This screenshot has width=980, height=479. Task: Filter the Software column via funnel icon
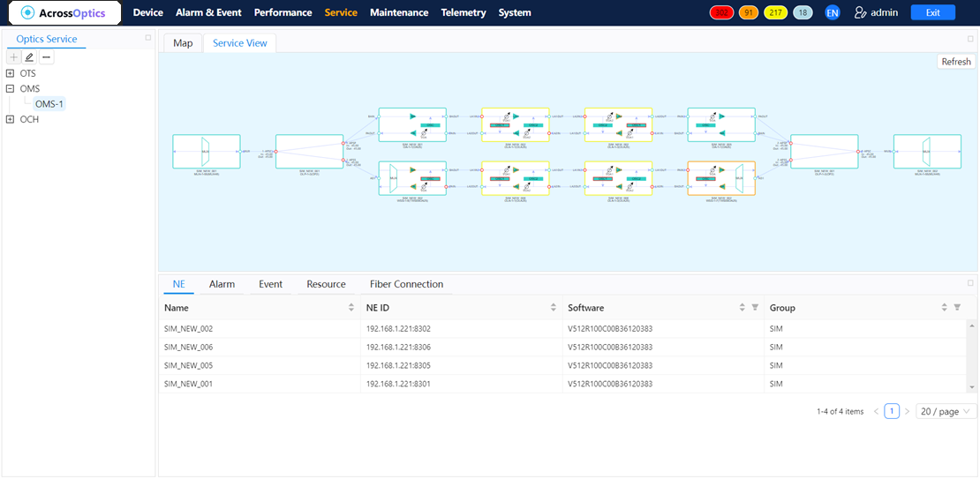click(754, 307)
